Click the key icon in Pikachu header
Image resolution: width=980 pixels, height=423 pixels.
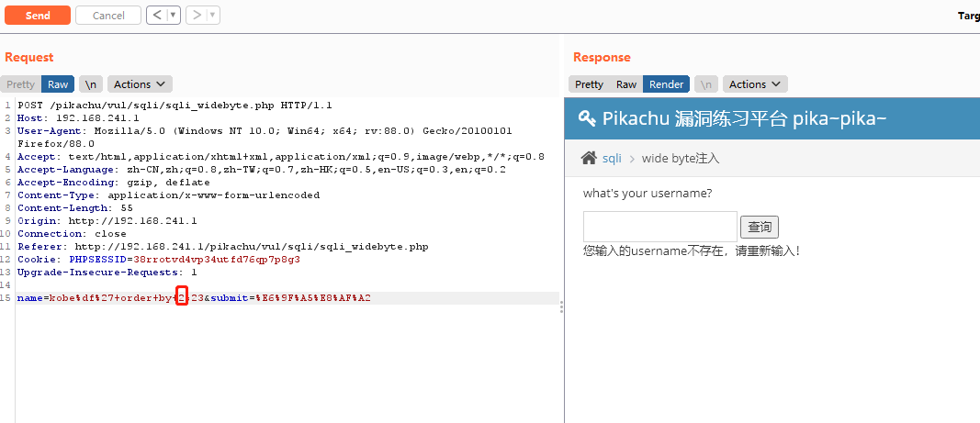click(587, 118)
